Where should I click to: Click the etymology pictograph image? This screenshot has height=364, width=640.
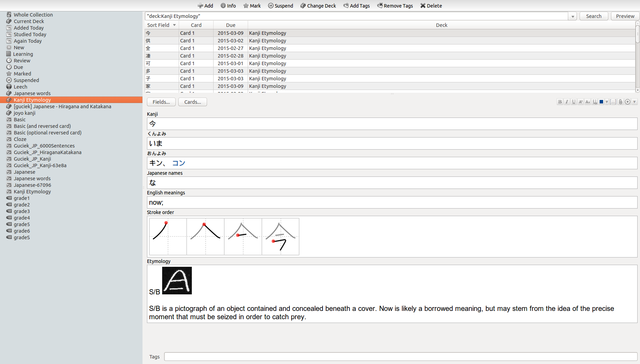pos(177,281)
